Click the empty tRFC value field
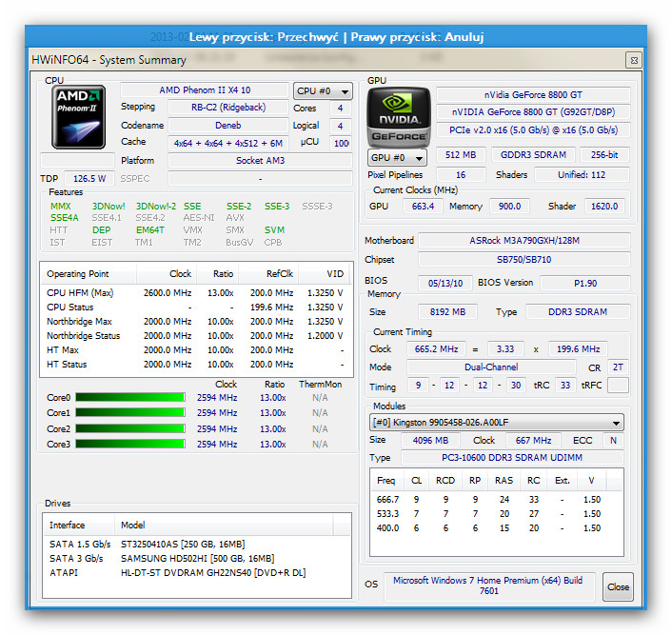Screen dimensions: 672x635 [618, 385]
